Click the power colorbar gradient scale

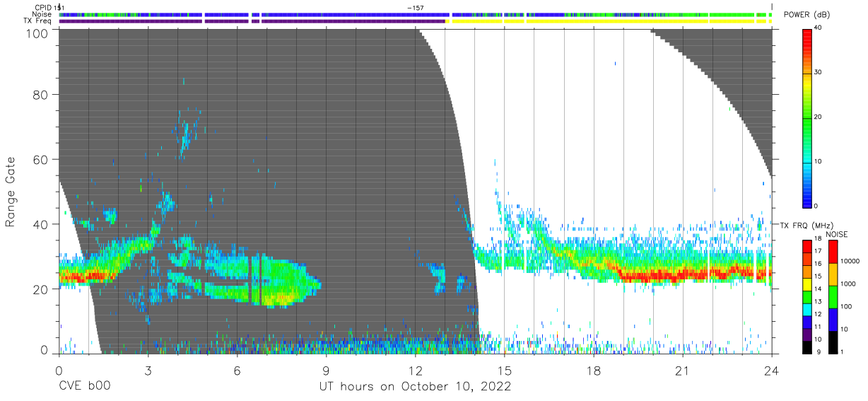pos(807,117)
